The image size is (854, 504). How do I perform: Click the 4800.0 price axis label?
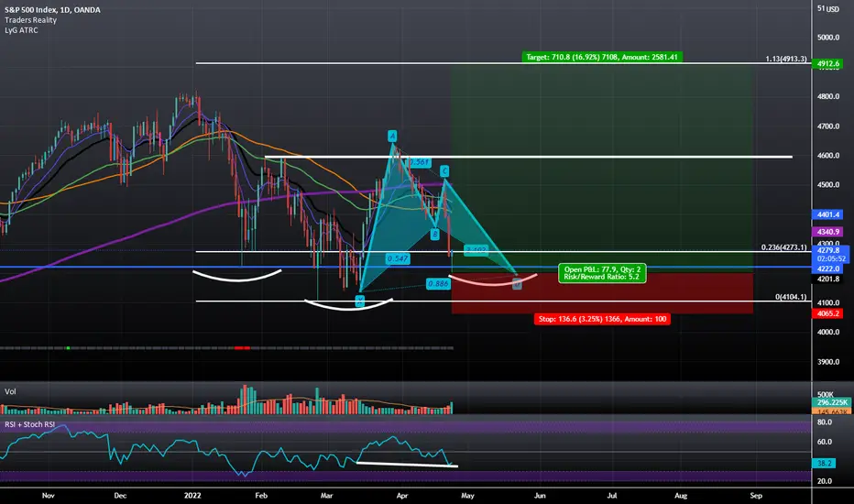(827, 96)
